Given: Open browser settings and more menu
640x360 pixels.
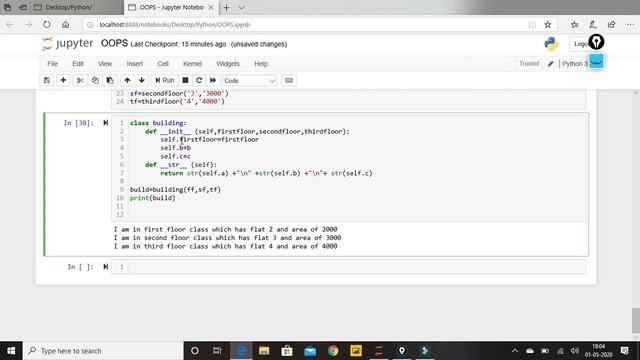Looking at the screenshot, I should [x=630, y=24].
